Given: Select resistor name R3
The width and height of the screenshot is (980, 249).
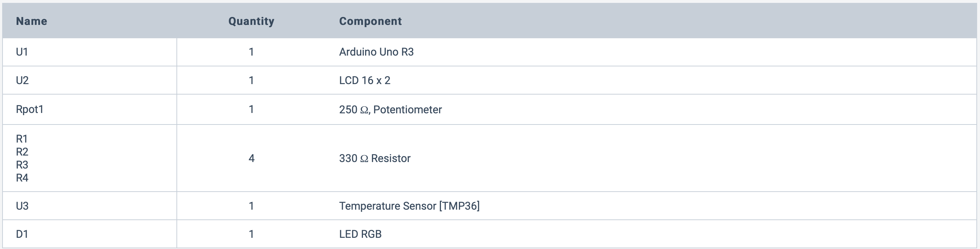Looking at the screenshot, I should [22, 165].
